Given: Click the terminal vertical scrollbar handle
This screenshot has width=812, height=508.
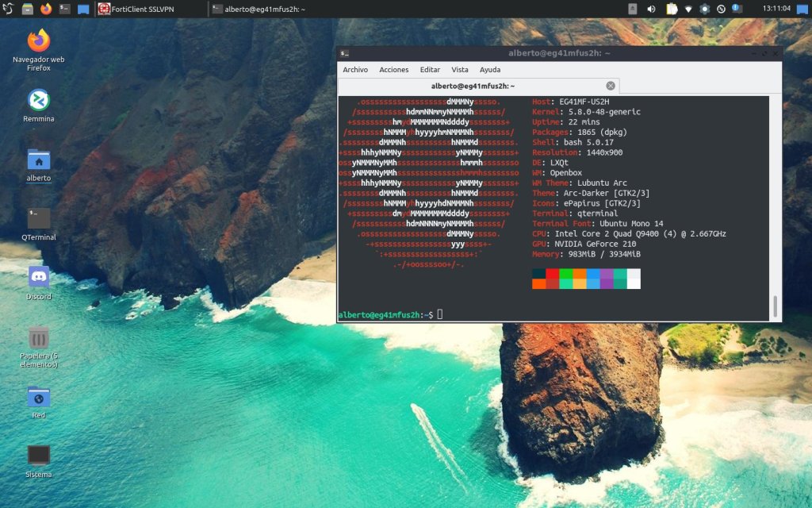Looking at the screenshot, I should (x=776, y=306).
